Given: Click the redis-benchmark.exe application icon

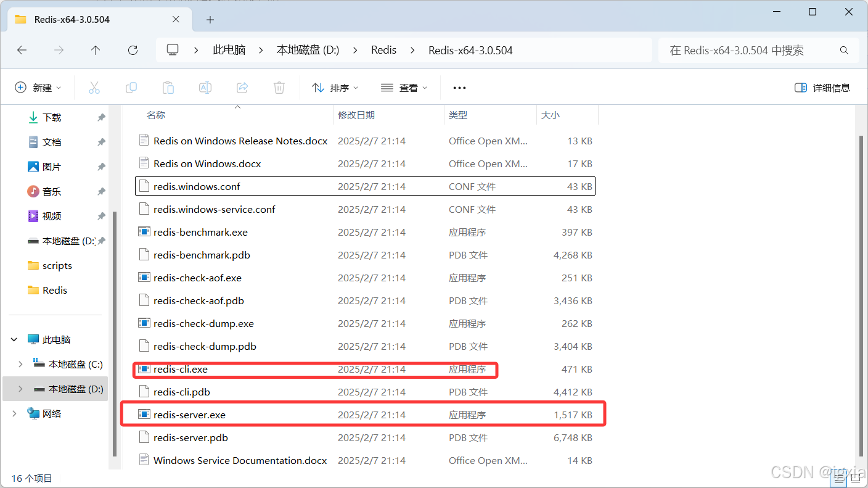Looking at the screenshot, I should (144, 232).
